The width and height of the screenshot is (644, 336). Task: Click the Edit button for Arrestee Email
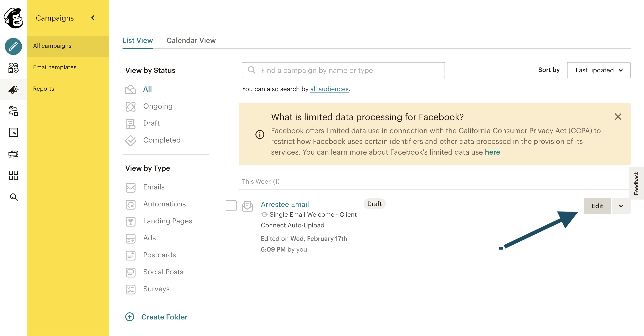click(597, 206)
